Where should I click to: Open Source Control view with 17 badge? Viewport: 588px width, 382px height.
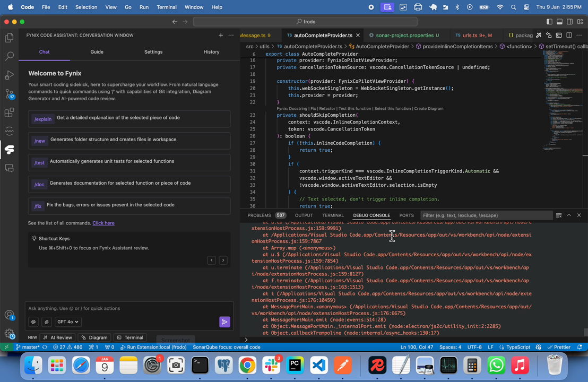(10, 94)
